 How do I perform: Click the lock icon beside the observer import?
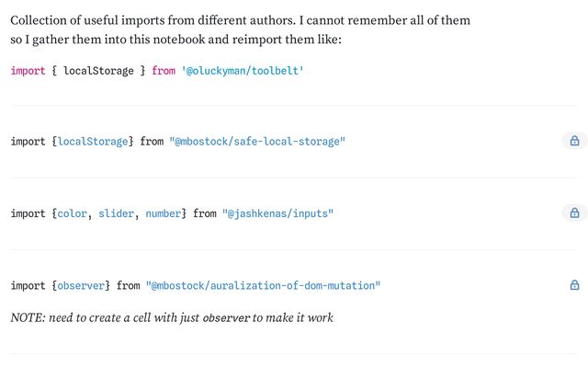point(574,285)
